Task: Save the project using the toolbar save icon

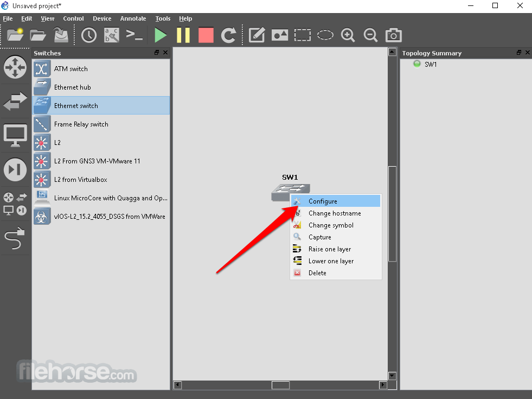Action: [61, 35]
